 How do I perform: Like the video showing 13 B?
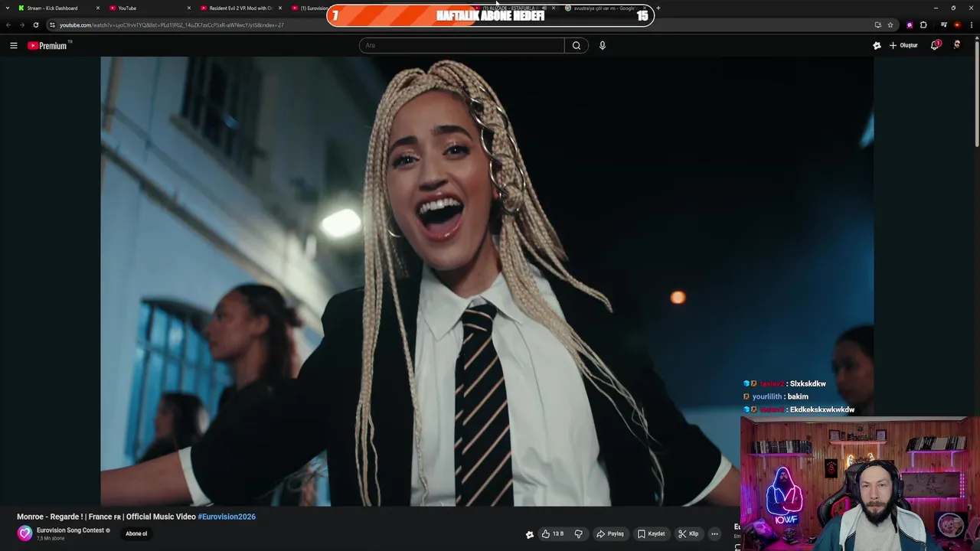point(553,534)
